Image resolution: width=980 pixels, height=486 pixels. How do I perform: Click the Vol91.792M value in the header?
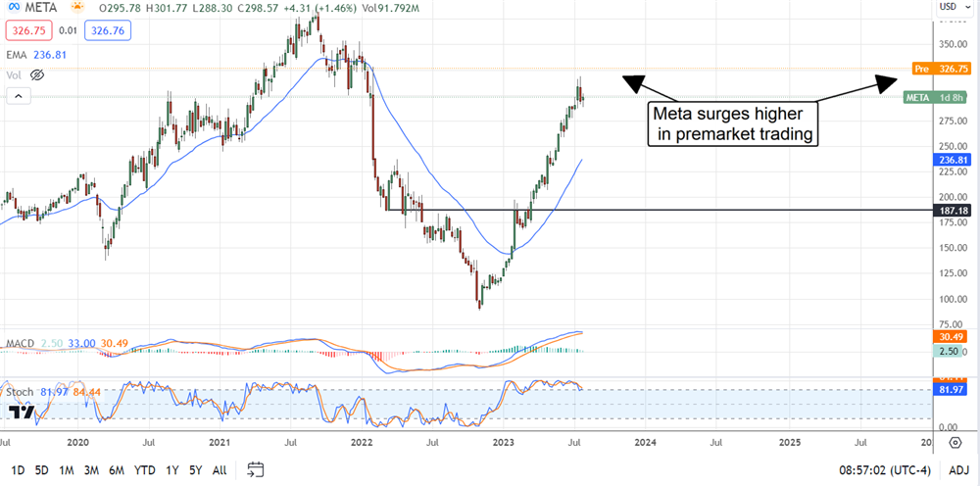click(392, 8)
